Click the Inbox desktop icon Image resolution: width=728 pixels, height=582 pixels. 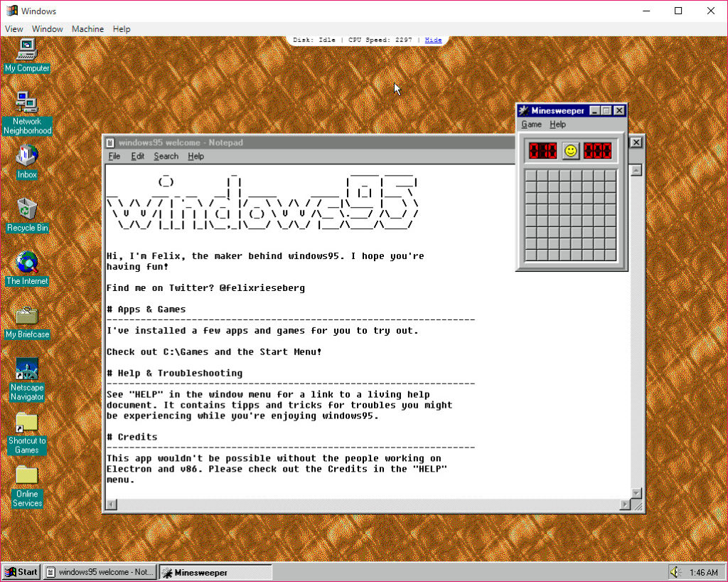point(27,156)
